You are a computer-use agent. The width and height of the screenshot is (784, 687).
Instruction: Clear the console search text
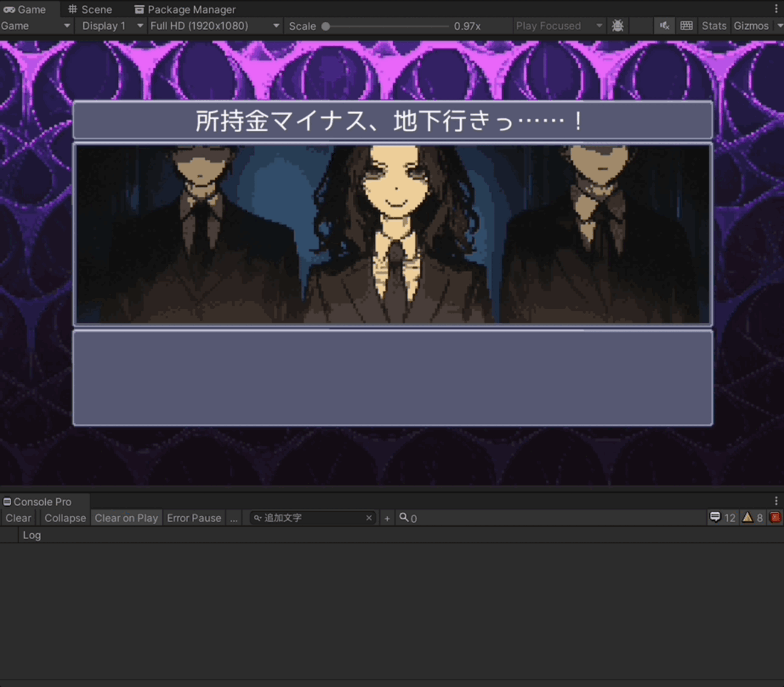click(x=369, y=518)
